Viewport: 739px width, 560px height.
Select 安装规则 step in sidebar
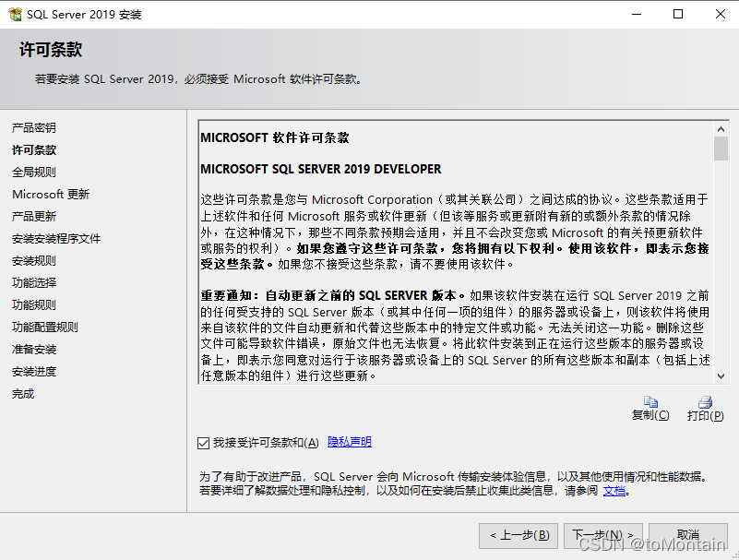[34, 261]
